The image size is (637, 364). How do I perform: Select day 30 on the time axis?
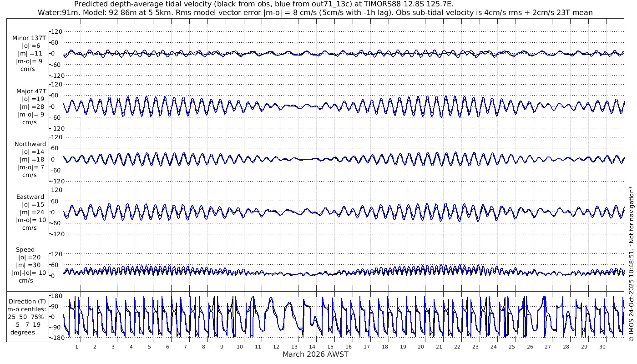[602, 347]
